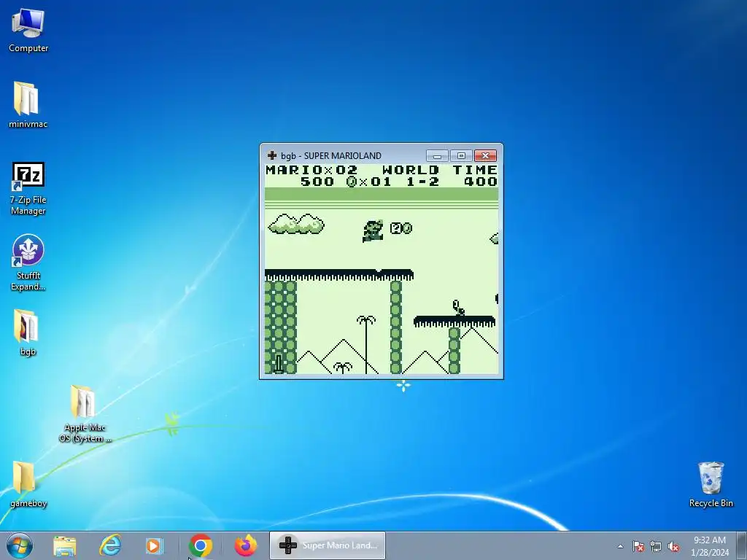Launch Internet Explorer from the taskbar
The height and width of the screenshot is (560, 747).
click(x=109, y=545)
